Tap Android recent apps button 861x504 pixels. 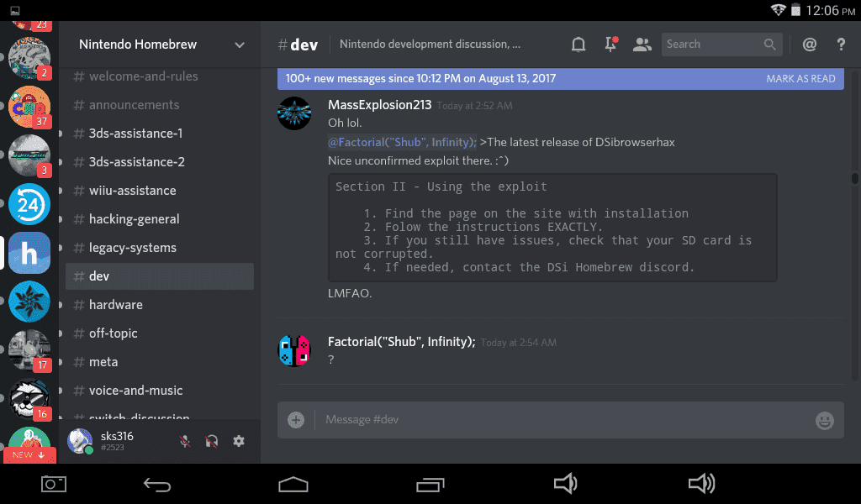[430, 485]
